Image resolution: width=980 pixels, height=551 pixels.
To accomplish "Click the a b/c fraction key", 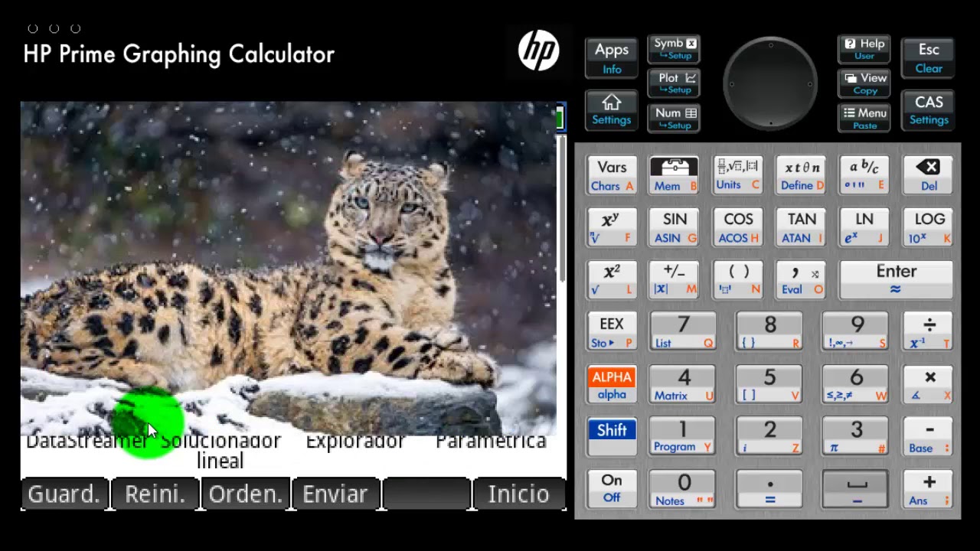I will [864, 175].
